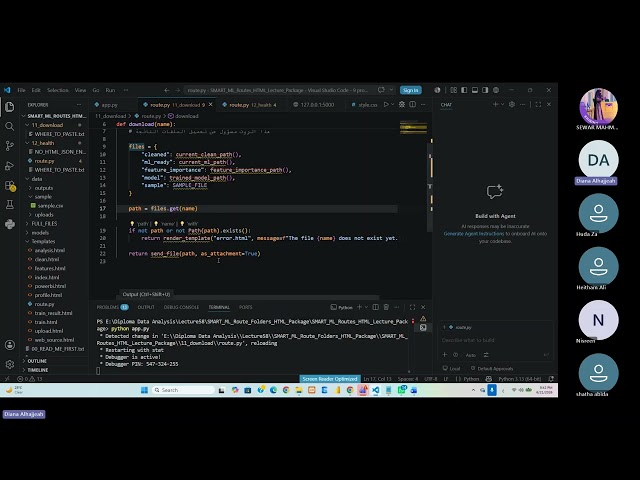Open the Python extension view
The width and height of the screenshot is (640, 480).
pyautogui.click(x=10, y=224)
